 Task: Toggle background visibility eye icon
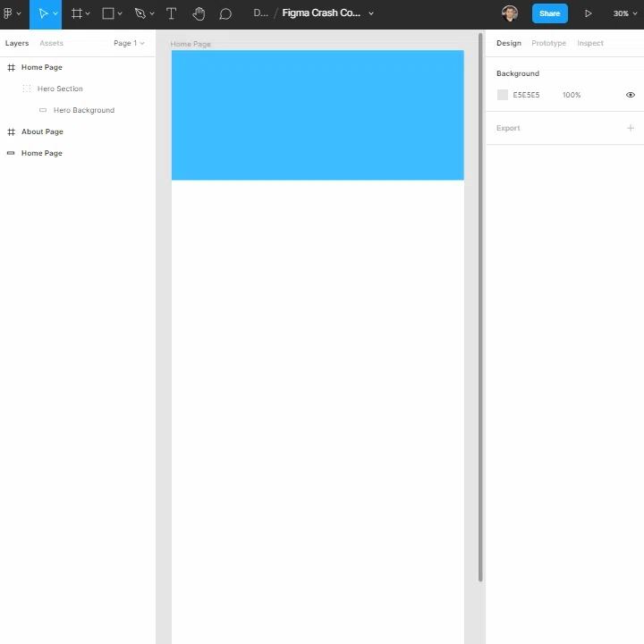[631, 95]
